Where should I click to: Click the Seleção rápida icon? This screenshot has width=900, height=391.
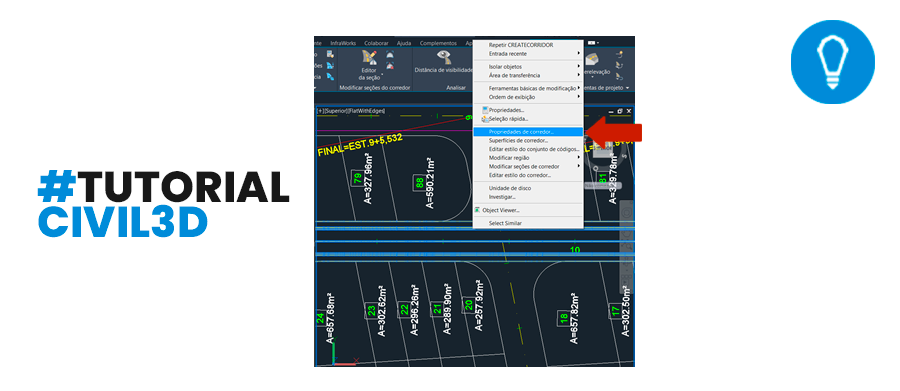click(x=485, y=119)
